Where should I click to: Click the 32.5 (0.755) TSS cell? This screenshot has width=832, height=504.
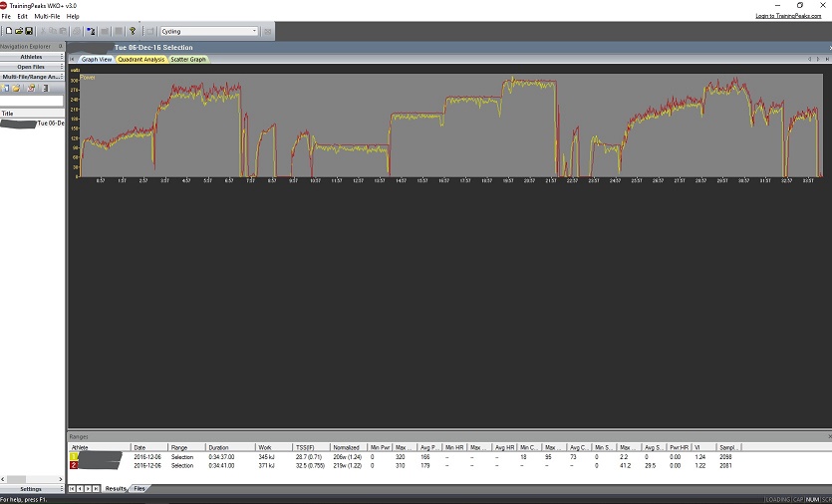click(x=311, y=466)
